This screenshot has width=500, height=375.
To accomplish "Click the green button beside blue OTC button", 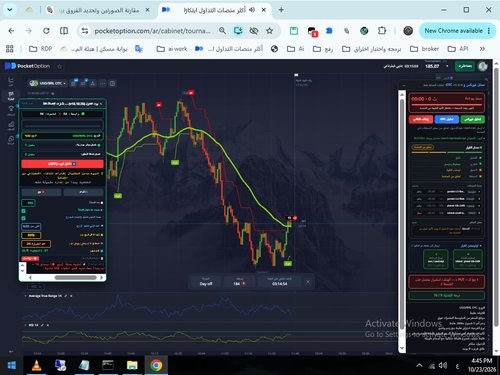I will (x=472, y=119).
